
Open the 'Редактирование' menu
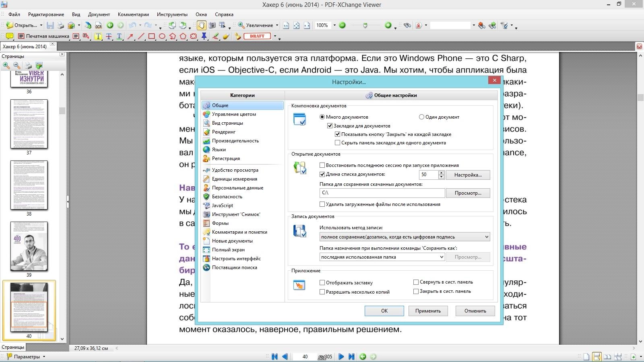(46, 14)
